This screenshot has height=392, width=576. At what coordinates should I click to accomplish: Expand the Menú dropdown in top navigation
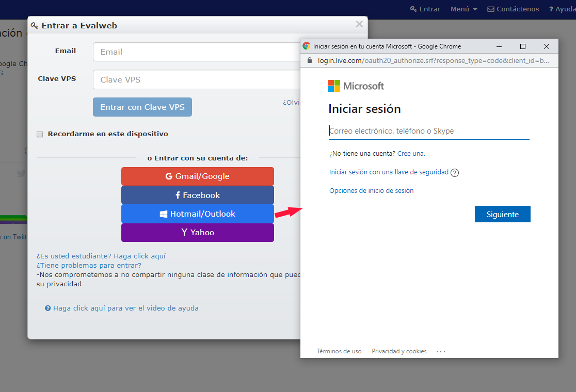tap(464, 9)
